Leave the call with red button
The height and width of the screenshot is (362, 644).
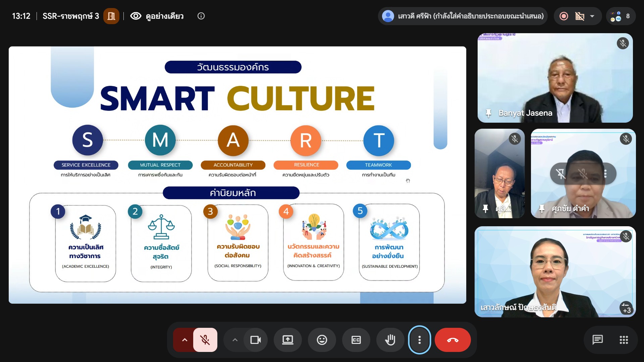(452, 340)
